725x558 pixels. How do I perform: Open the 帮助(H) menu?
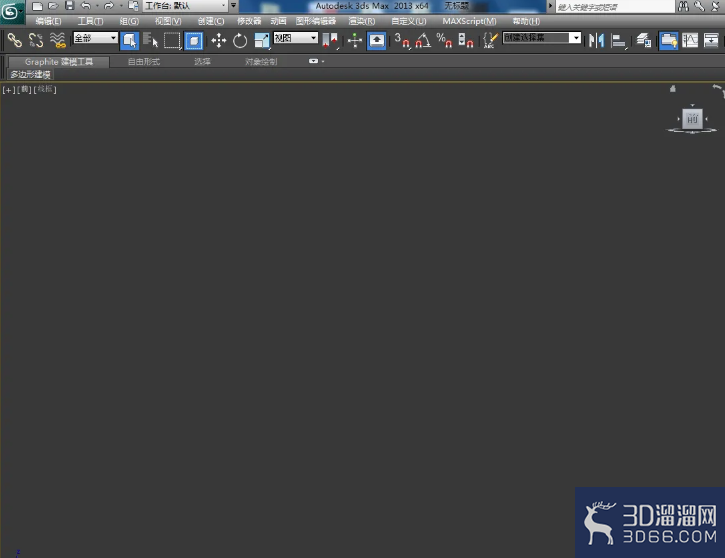526,21
